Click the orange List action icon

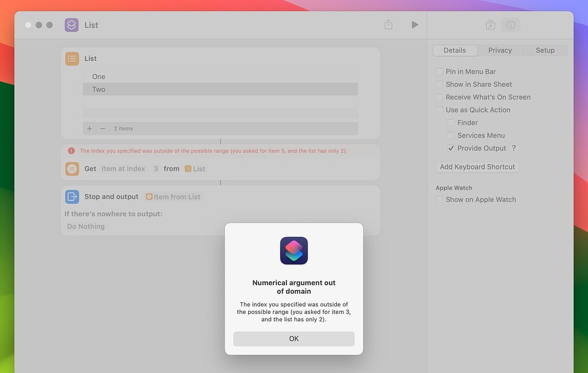72,58
